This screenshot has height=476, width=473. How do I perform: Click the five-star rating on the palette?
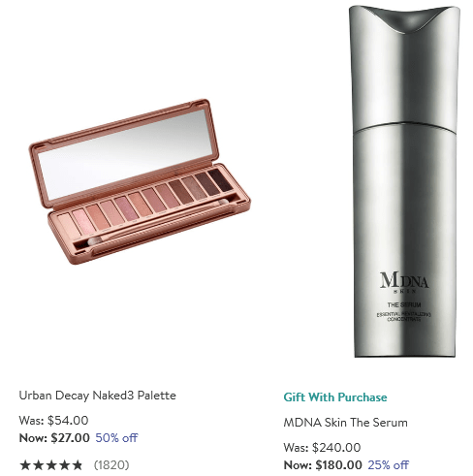click(51, 465)
